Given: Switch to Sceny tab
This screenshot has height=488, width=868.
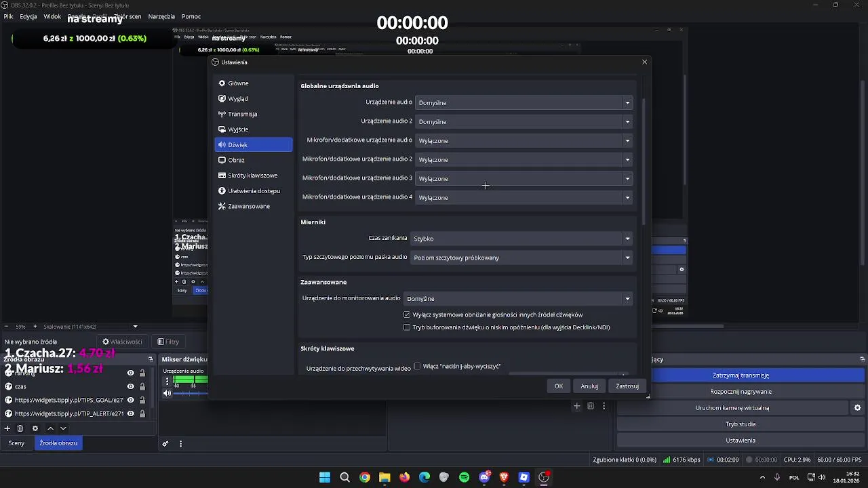Looking at the screenshot, I should tap(16, 443).
